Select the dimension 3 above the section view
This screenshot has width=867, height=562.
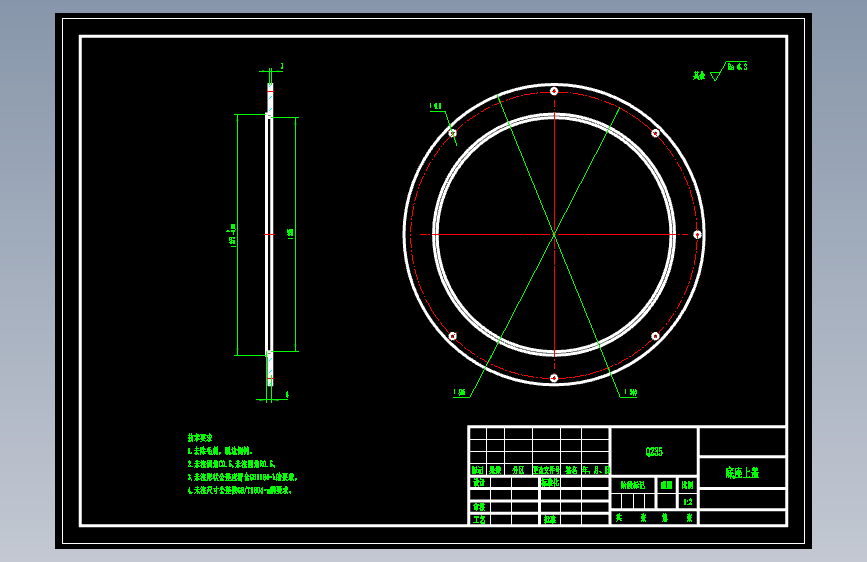coord(282,66)
